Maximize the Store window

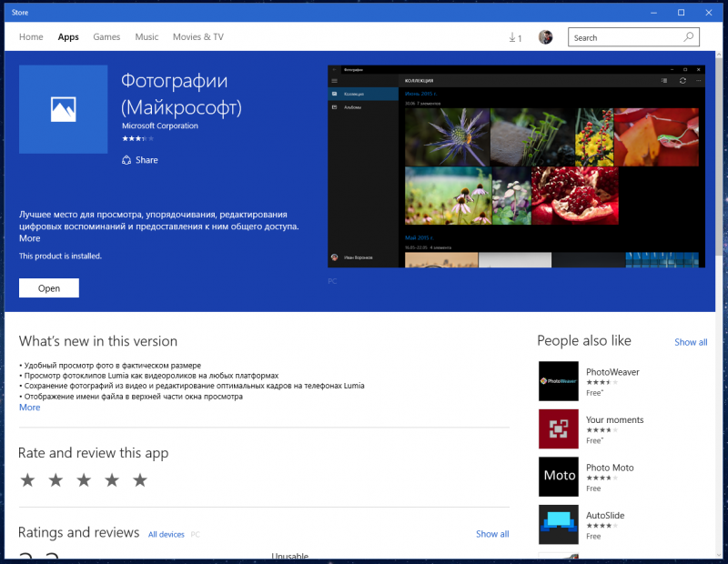[x=681, y=13]
